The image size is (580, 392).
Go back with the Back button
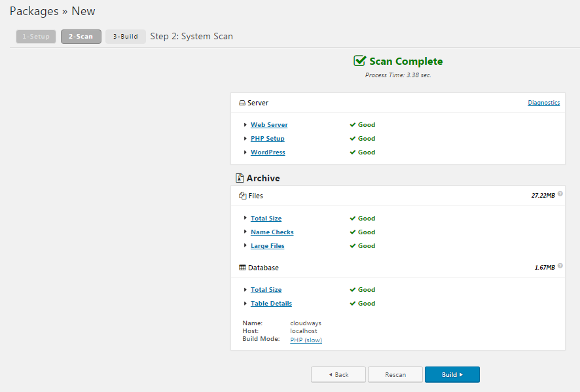click(338, 375)
